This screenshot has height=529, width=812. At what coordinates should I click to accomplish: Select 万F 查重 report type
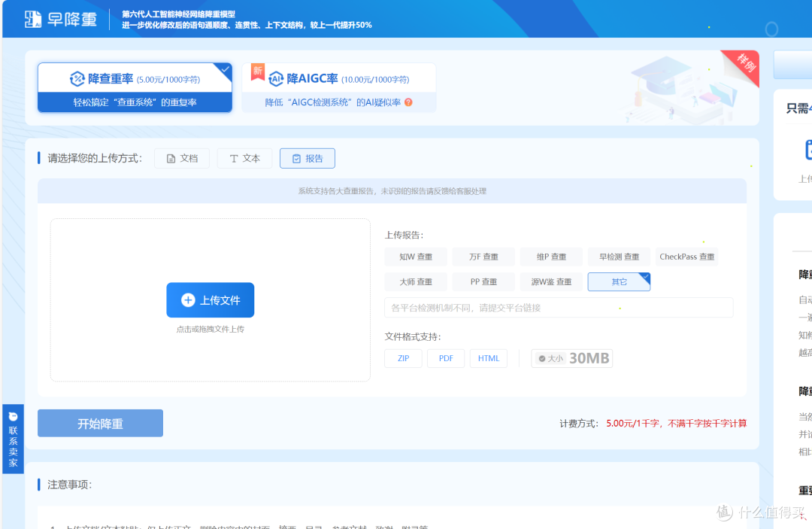pos(483,257)
